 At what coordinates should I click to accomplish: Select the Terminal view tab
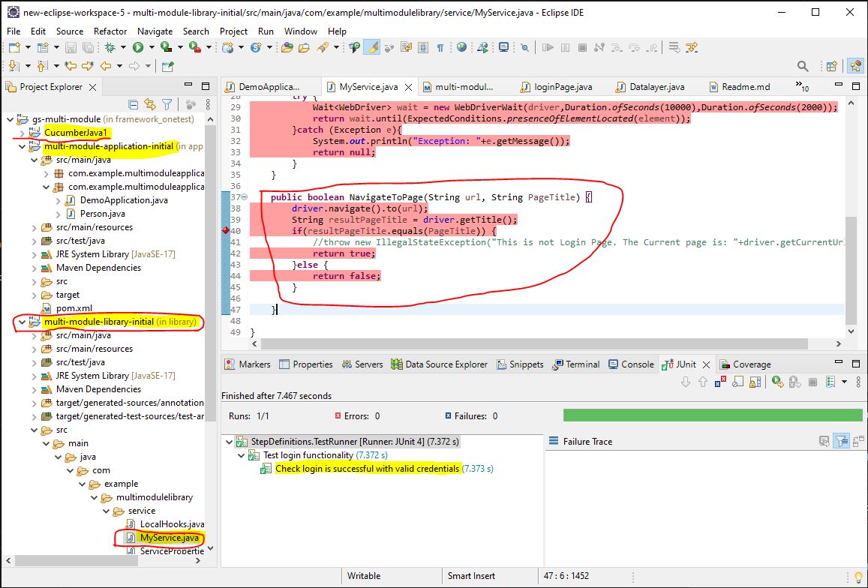coord(581,364)
